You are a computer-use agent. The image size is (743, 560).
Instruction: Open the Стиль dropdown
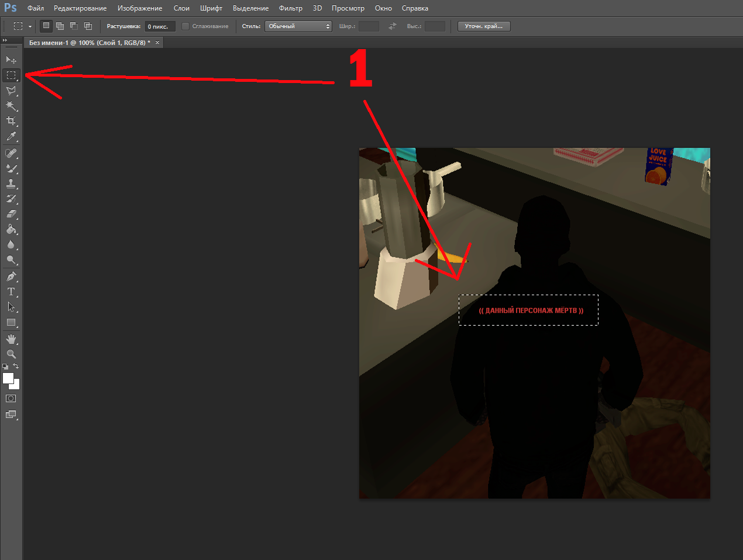[298, 26]
